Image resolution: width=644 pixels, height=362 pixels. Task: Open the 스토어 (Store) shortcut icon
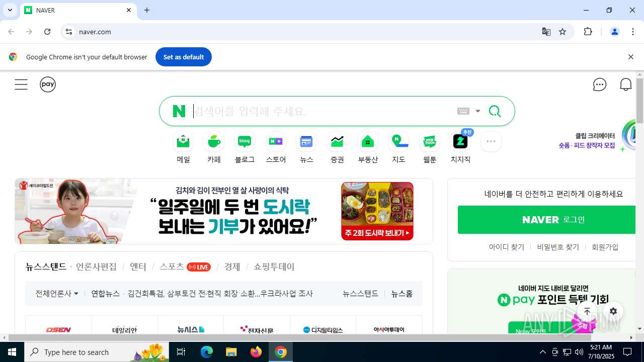tap(276, 142)
